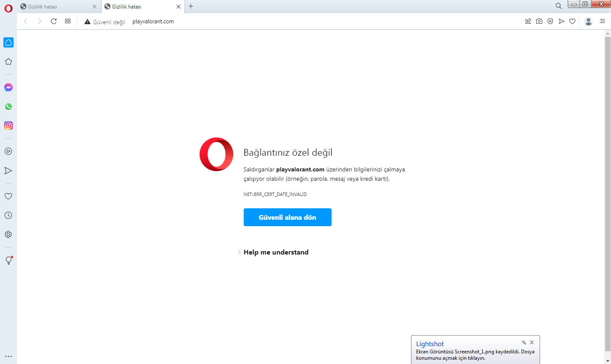Open the lightbulb tips icon in sidebar
The width and height of the screenshot is (611, 364).
tap(8, 260)
